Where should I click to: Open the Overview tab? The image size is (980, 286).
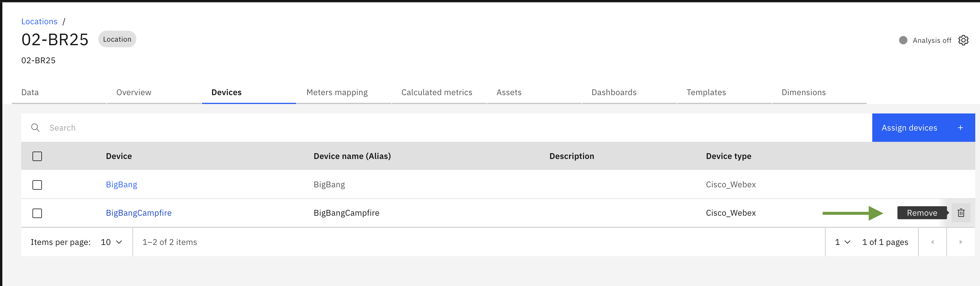154,92
